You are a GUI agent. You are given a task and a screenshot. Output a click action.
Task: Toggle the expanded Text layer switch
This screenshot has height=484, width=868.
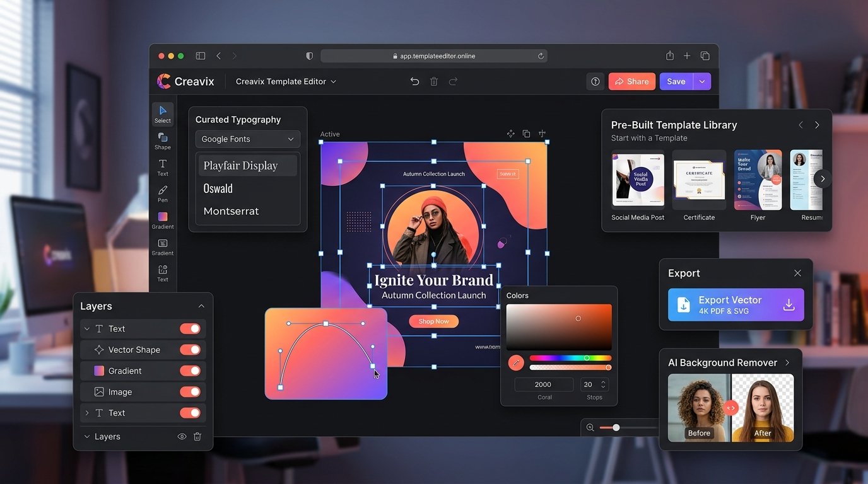(190, 328)
